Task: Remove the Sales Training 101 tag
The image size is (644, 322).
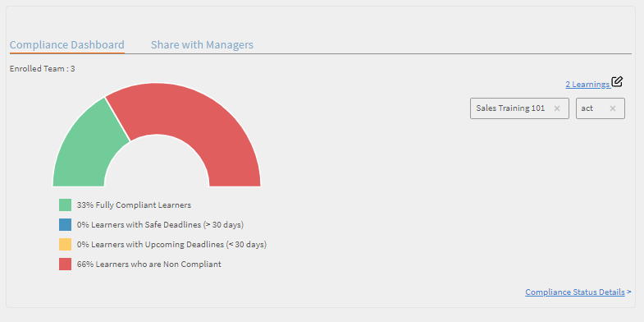Action: [557, 108]
